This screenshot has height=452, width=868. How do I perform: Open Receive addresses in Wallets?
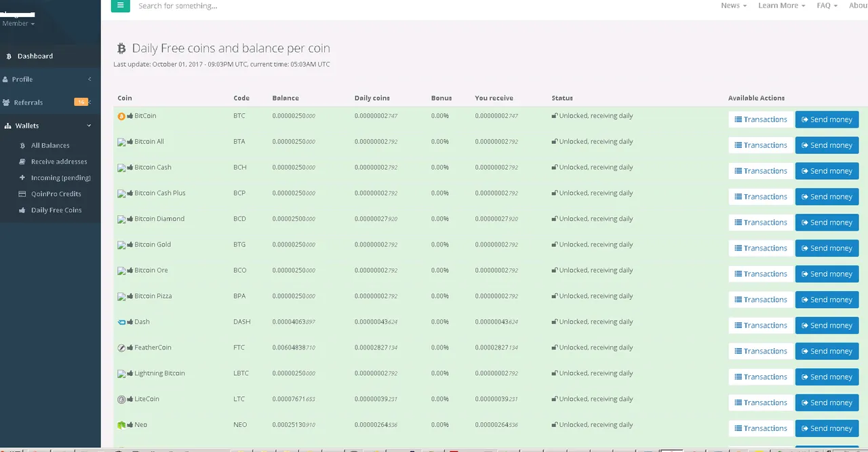pyautogui.click(x=59, y=162)
